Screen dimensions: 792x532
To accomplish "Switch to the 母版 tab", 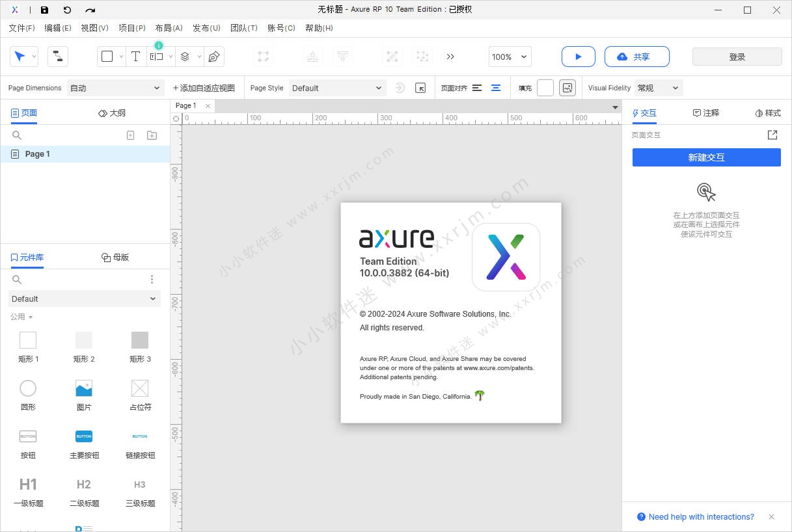I will point(115,257).
